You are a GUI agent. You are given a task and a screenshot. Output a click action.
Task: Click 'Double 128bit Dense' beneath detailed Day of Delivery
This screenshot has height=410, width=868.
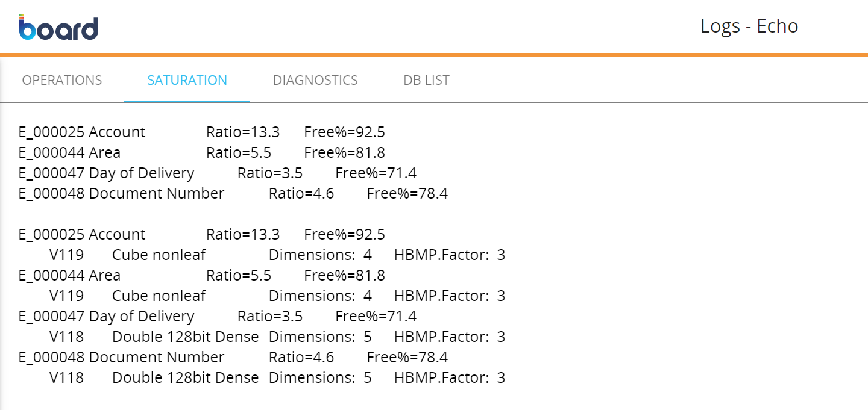pos(185,337)
